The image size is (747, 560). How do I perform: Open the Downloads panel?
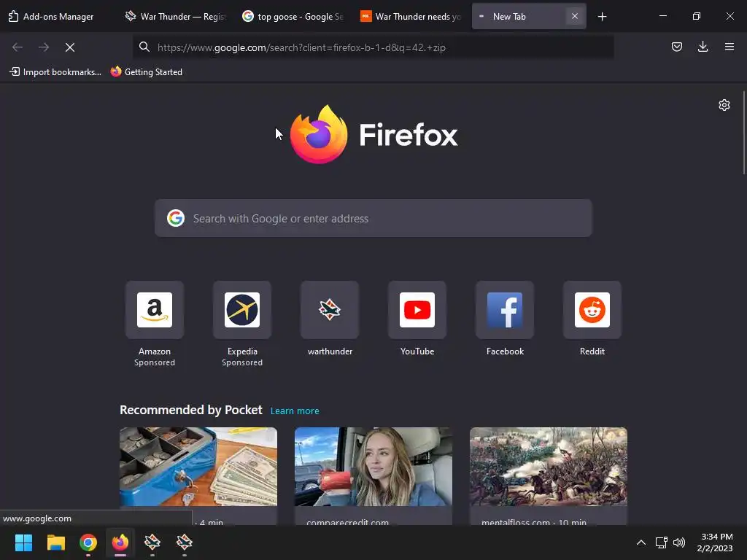[703, 47]
